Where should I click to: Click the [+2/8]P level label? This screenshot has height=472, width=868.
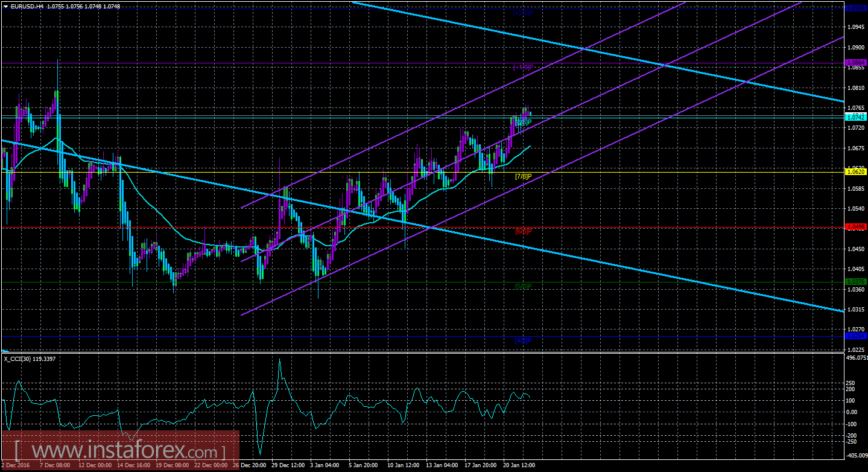[522, 13]
